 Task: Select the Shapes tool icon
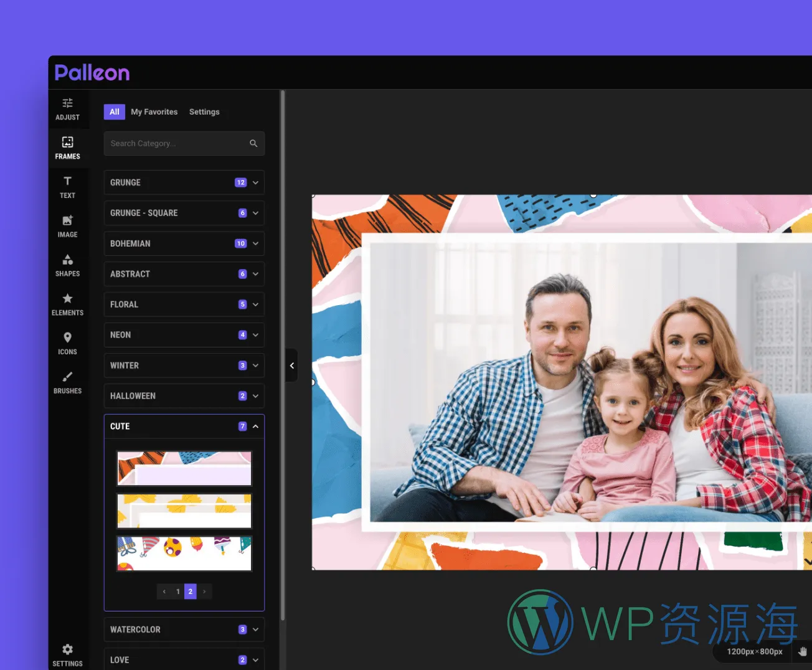(x=67, y=265)
